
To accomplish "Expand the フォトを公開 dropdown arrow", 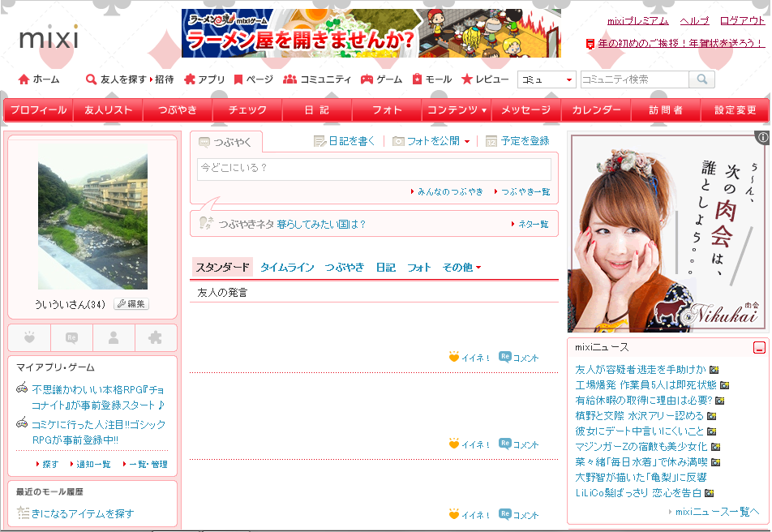I will coord(467,142).
